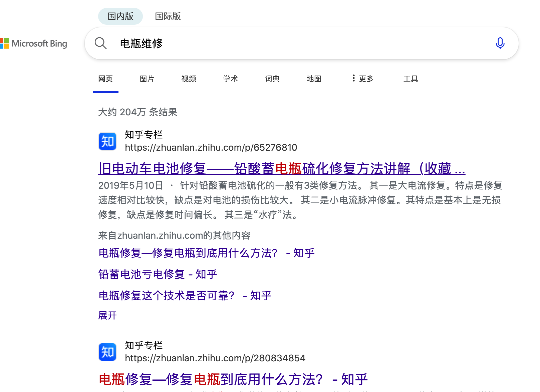
Task: Expand more zhihu links with 展开
Action: click(107, 315)
